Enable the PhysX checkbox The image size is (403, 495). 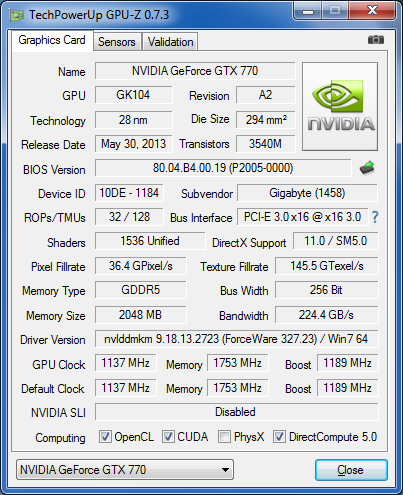[x=224, y=436]
